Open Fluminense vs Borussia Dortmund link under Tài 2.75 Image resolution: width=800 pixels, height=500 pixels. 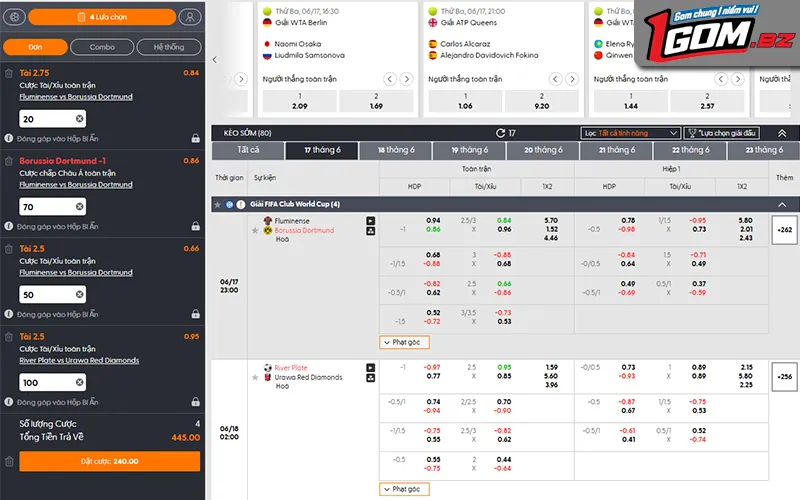76,97
